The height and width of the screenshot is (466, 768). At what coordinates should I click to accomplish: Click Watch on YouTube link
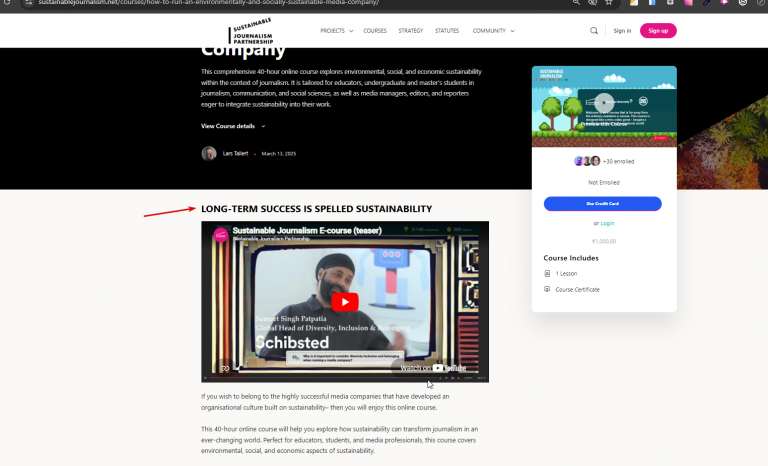(x=433, y=368)
